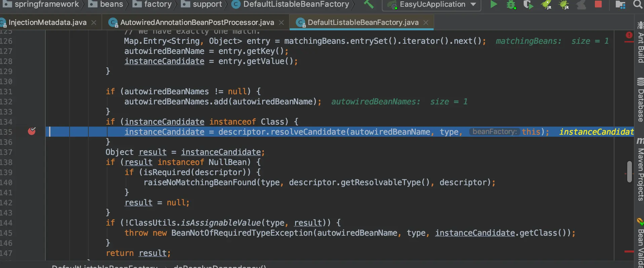This screenshot has width=644, height=268.
Task: Click line number 131 in the gutter
Action: click(x=6, y=92)
